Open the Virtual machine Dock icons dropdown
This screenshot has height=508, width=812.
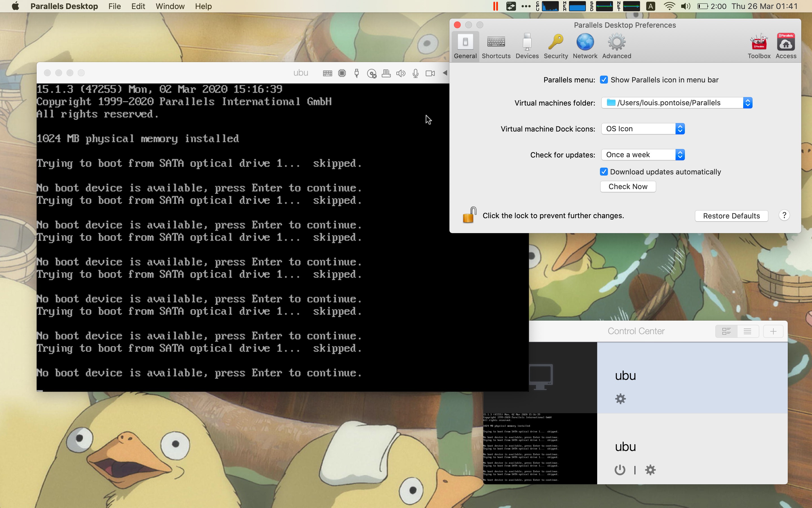643,129
